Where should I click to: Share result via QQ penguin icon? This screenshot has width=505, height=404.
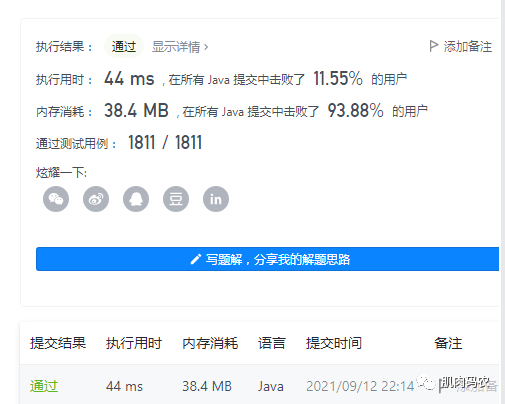point(136,199)
